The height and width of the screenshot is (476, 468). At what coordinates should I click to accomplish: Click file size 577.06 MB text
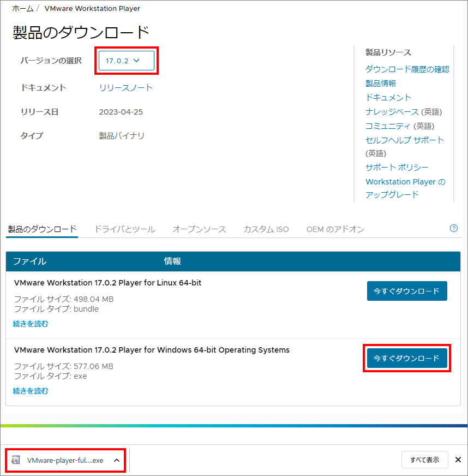point(64,366)
